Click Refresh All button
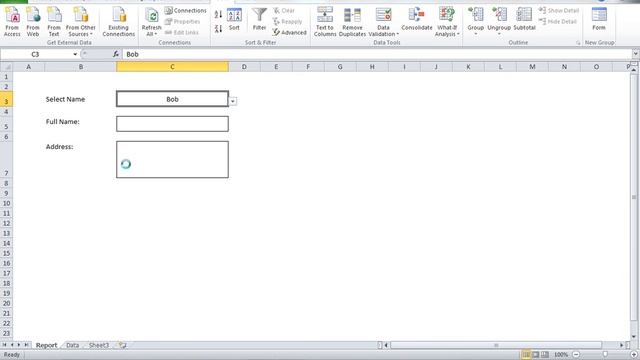Image resolution: width=640 pixels, height=360 pixels. (151, 22)
